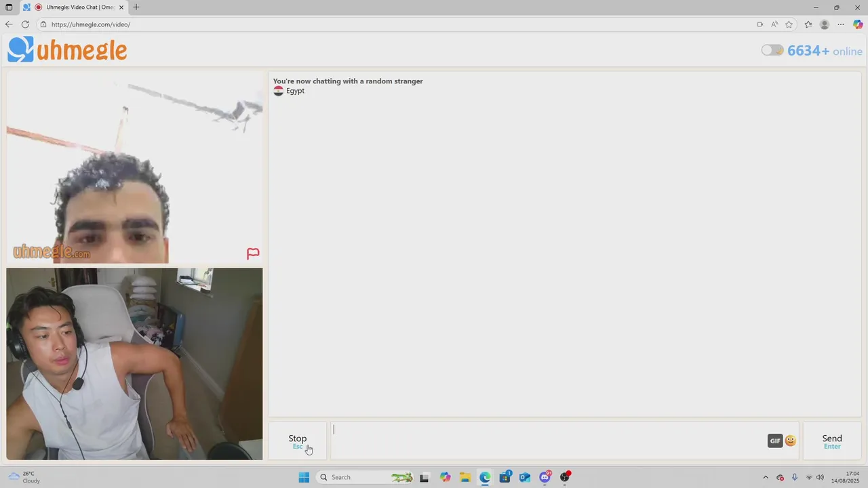Click the Uhmegle logo
This screenshot has width=868, height=488.
67,49
